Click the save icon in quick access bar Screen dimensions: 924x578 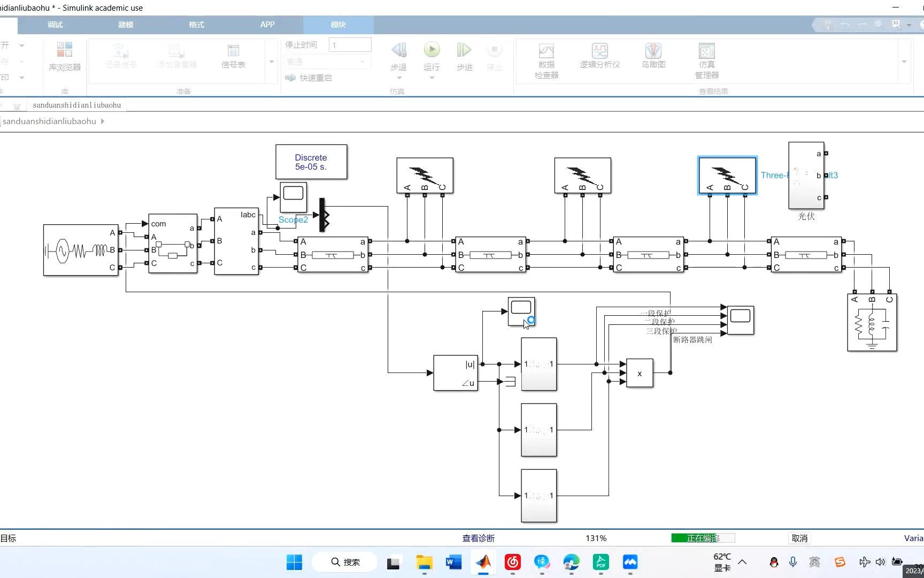click(828, 25)
